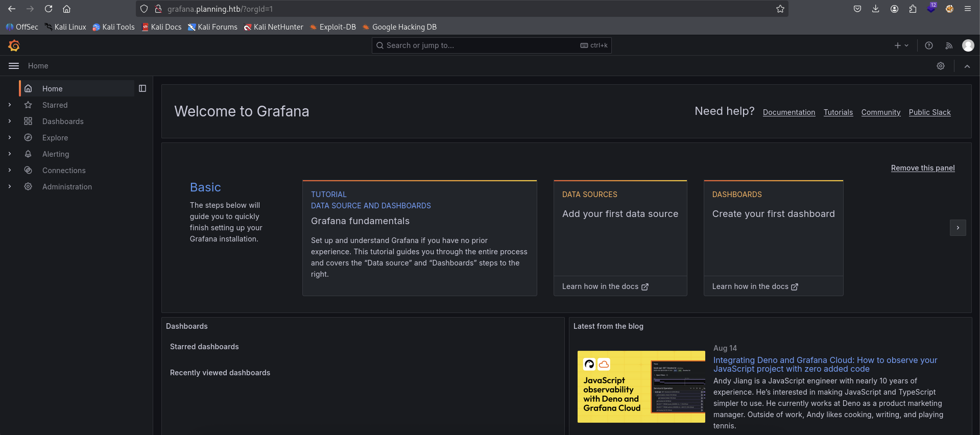Click the Home house icon in sidebar
Viewport: 980px width, 435px height.
click(x=28, y=88)
